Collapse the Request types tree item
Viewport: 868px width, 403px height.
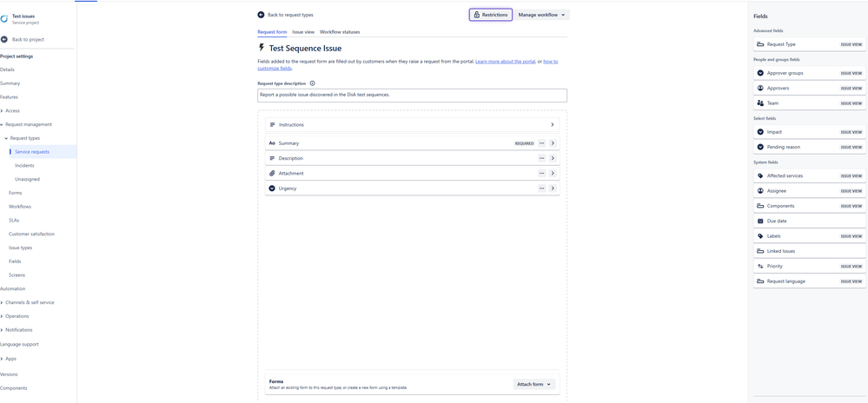[x=6, y=138]
